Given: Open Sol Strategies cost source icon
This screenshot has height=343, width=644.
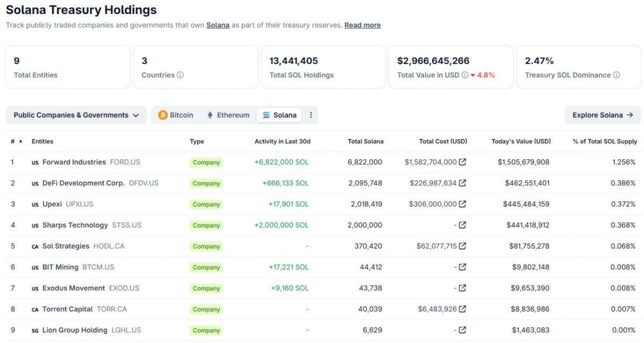Looking at the screenshot, I should (462, 246).
